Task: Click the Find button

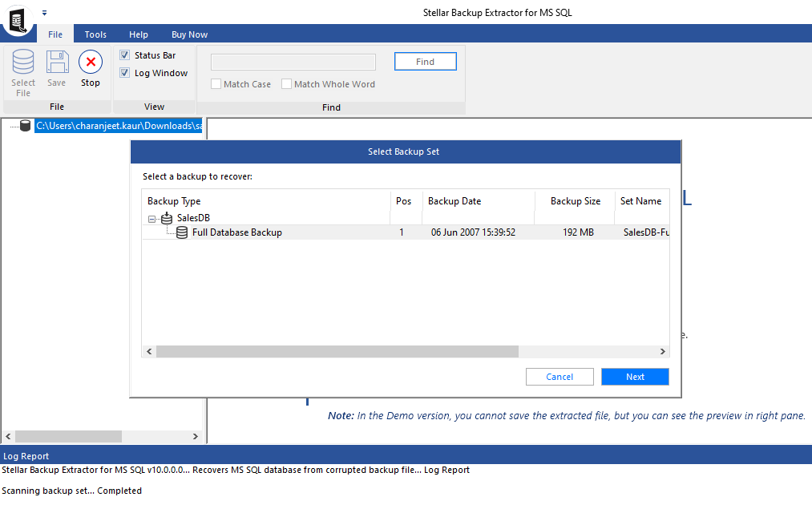Action: (x=425, y=62)
